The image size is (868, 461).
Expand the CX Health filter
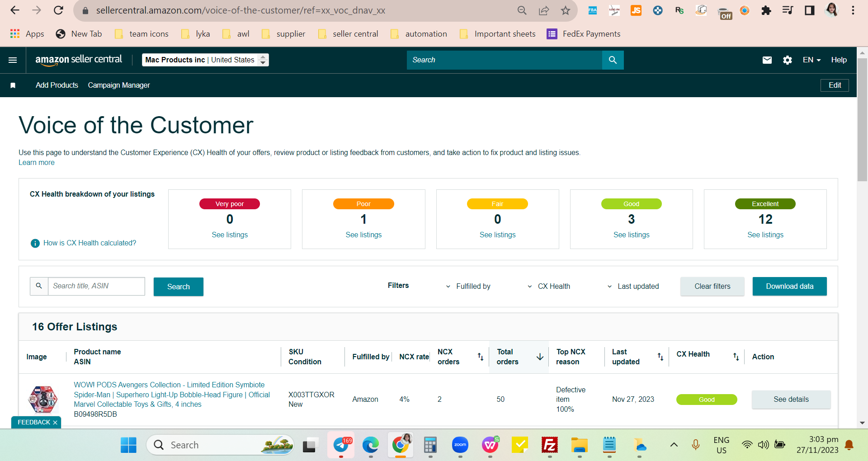coord(549,287)
